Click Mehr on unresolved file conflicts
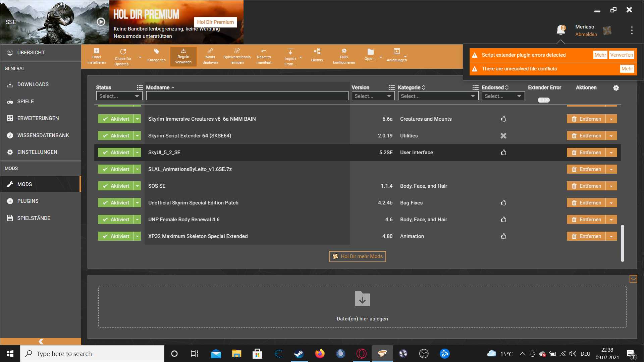 627,69
